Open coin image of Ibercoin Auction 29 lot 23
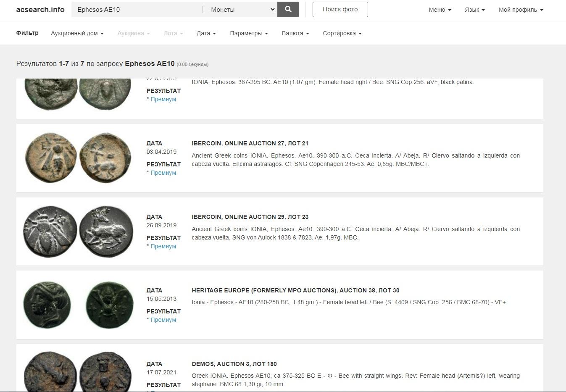The width and height of the screenshot is (566, 392). click(78, 231)
